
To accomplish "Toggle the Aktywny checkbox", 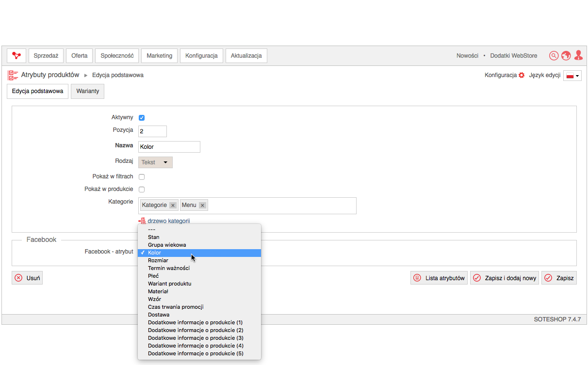I will point(142,118).
